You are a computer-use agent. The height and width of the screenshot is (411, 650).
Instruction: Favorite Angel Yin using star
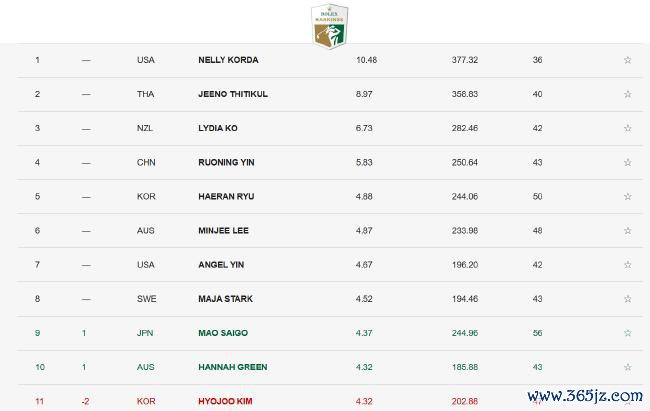pos(628,265)
